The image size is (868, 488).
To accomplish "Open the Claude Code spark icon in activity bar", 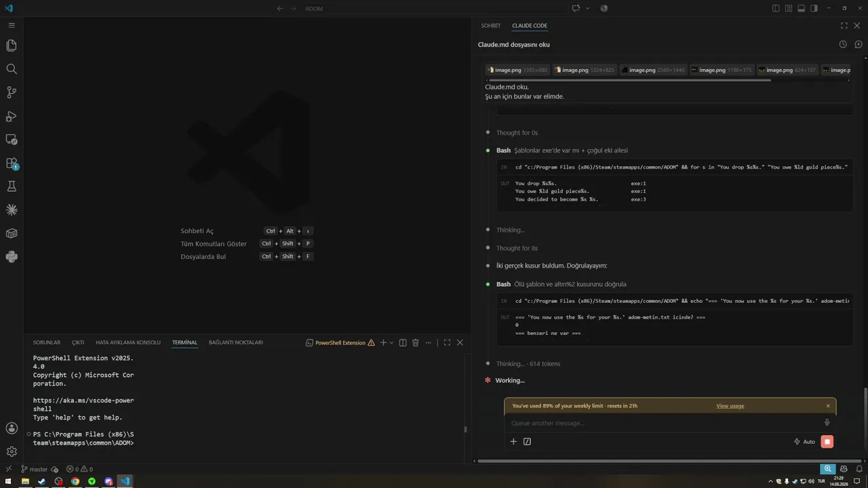I will pyautogui.click(x=12, y=210).
